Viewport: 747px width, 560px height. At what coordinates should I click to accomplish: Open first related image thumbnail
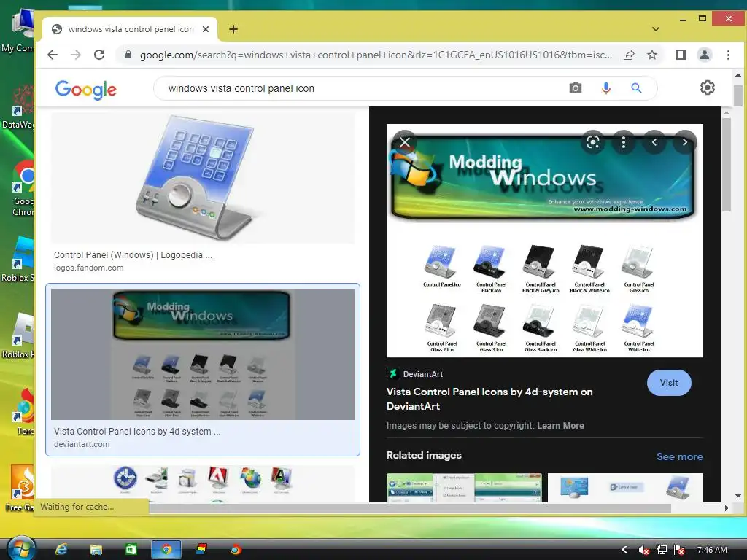tap(464, 488)
